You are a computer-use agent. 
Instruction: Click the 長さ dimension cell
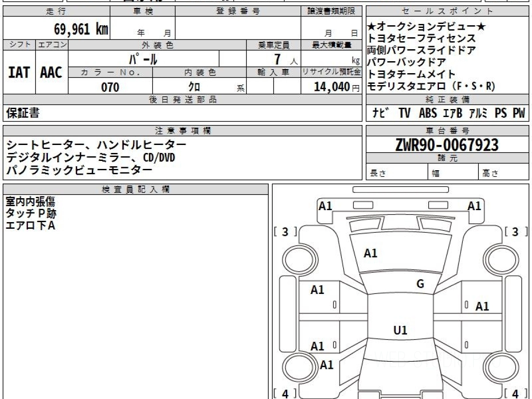pyautogui.click(x=397, y=172)
